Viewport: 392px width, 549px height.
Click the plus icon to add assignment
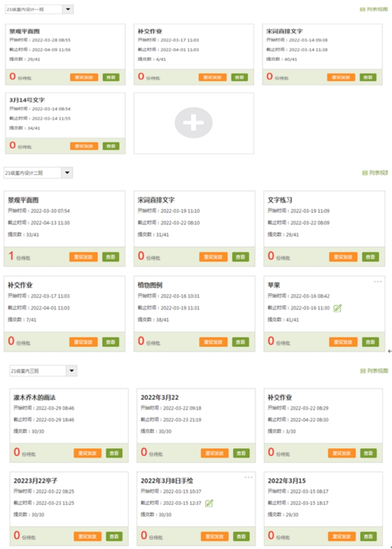193,123
